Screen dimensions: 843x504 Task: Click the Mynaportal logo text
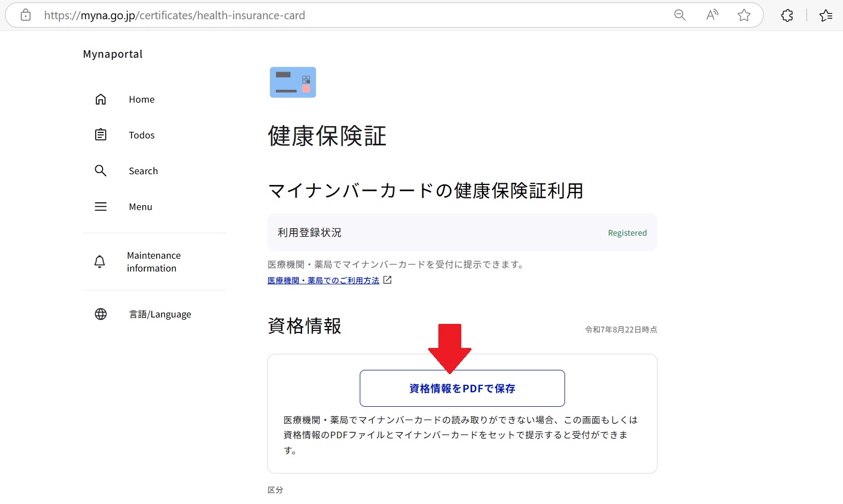tap(113, 54)
